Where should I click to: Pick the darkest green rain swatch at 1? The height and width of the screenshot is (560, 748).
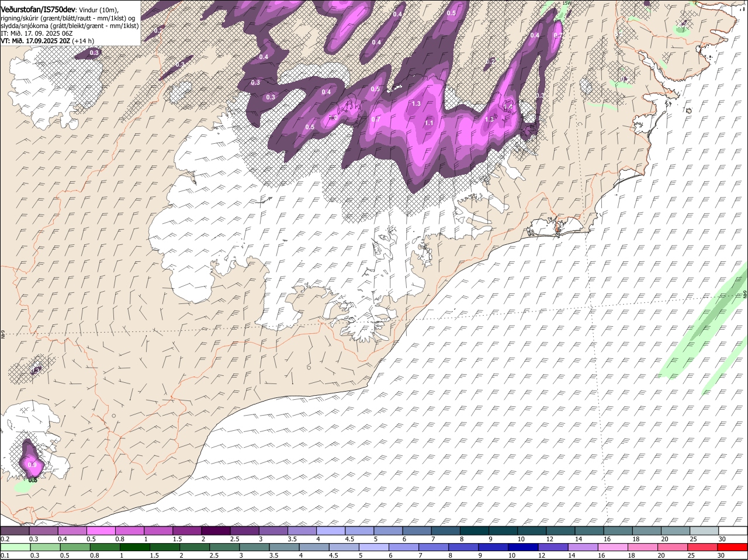135,547
